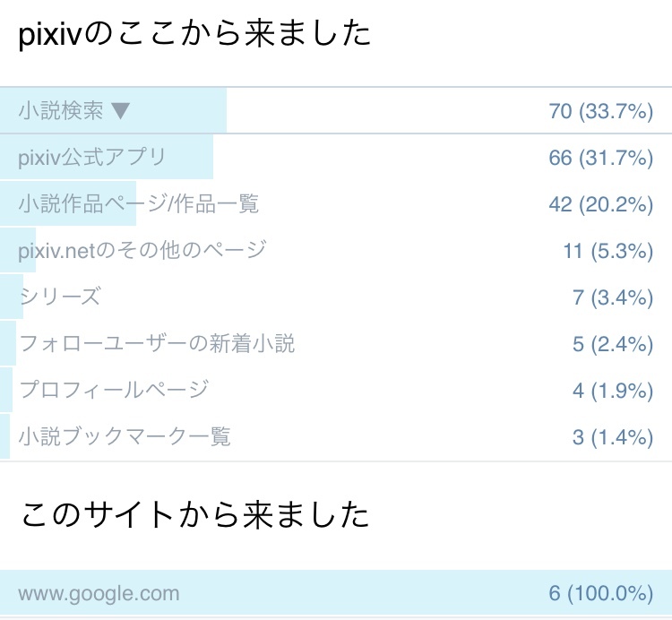
Task: Select the 小説検索 row label
Action: click(61, 110)
